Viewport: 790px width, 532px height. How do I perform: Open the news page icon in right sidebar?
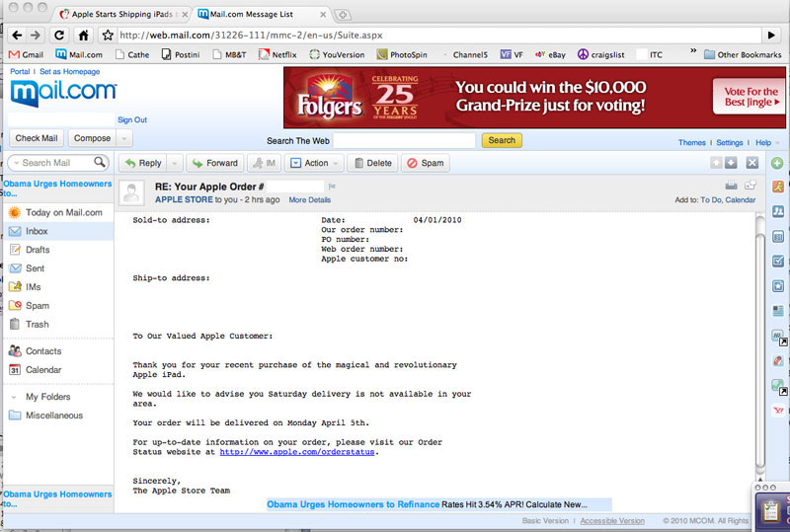point(778,311)
